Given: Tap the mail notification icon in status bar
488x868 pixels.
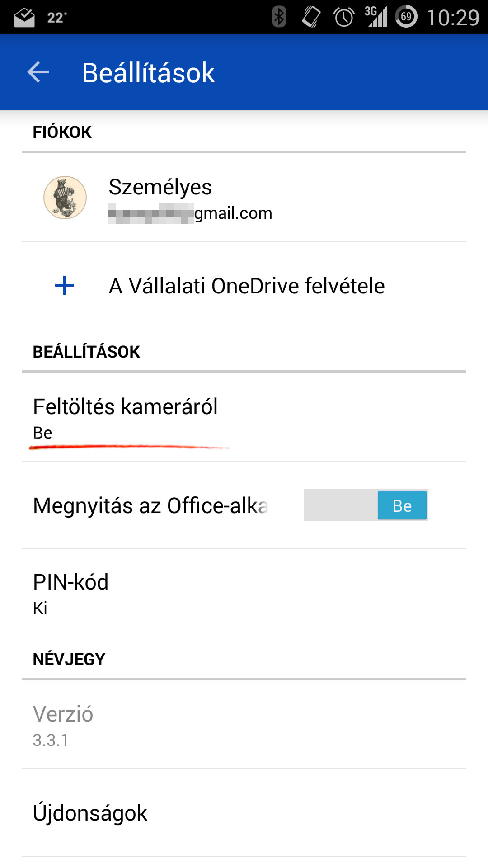Looking at the screenshot, I should [24, 18].
